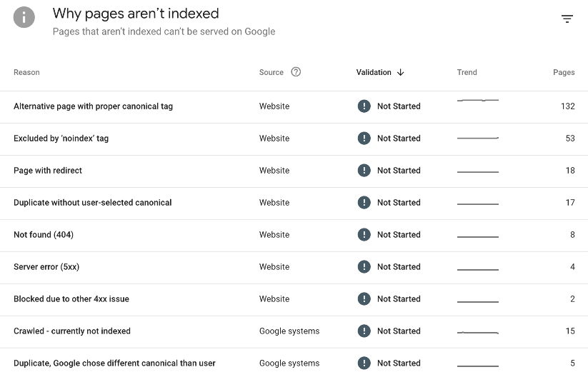The image size is (588, 377).
Task: Open Alternative page with proper canonical tag
Action: tap(93, 106)
